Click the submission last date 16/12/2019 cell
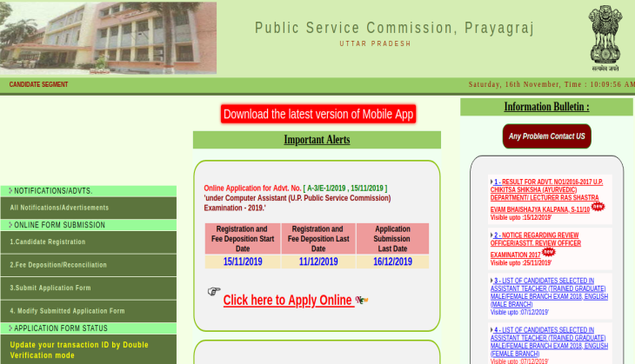Screen dimensions: 635x364 392,261
